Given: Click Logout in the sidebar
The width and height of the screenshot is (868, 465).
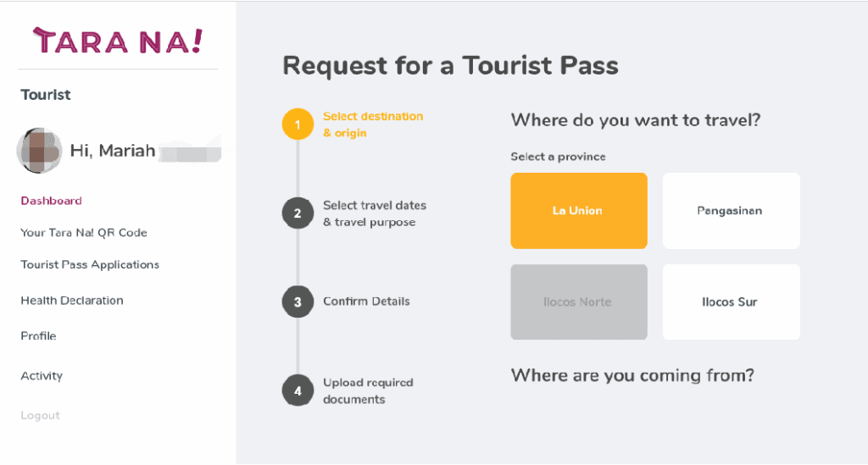Looking at the screenshot, I should click(x=40, y=416).
